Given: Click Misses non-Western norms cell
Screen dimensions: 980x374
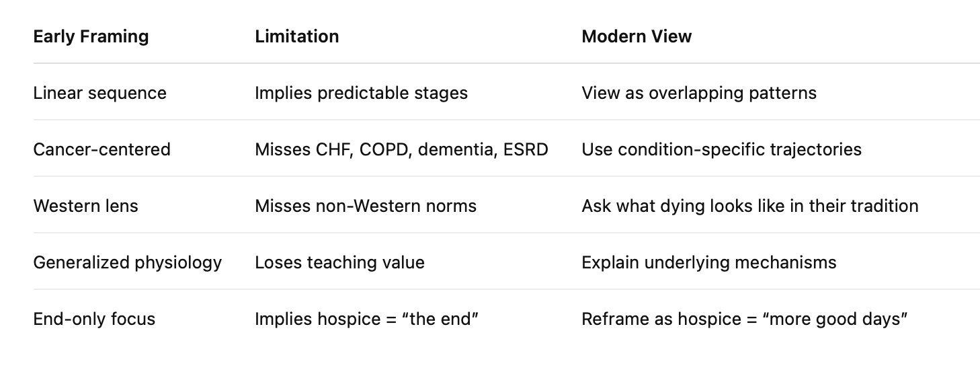Looking at the screenshot, I should coord(366,205).
